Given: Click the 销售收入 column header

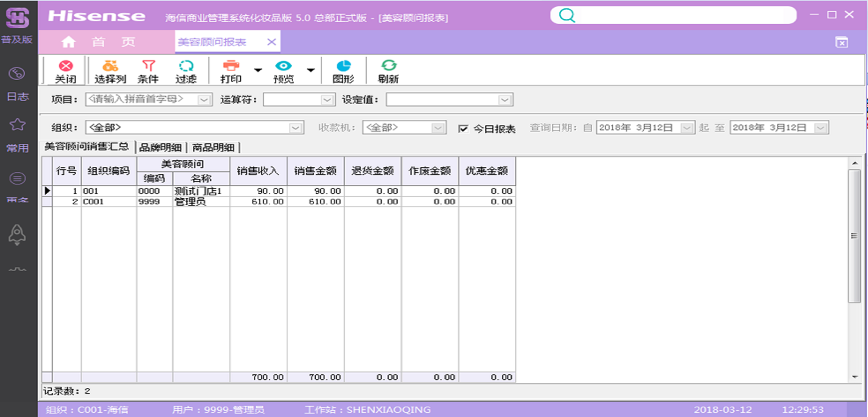Looking at the screenshot, I should pos(258,171).
